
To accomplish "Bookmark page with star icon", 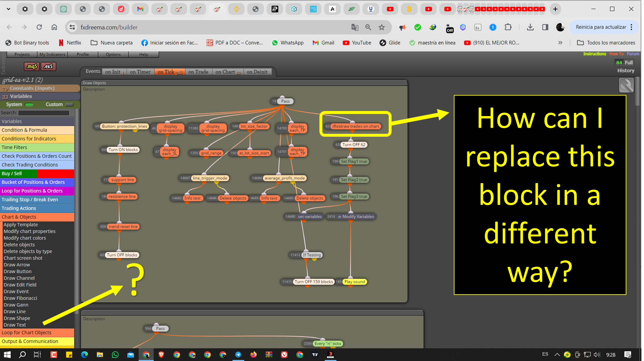I will click(382, 27).
